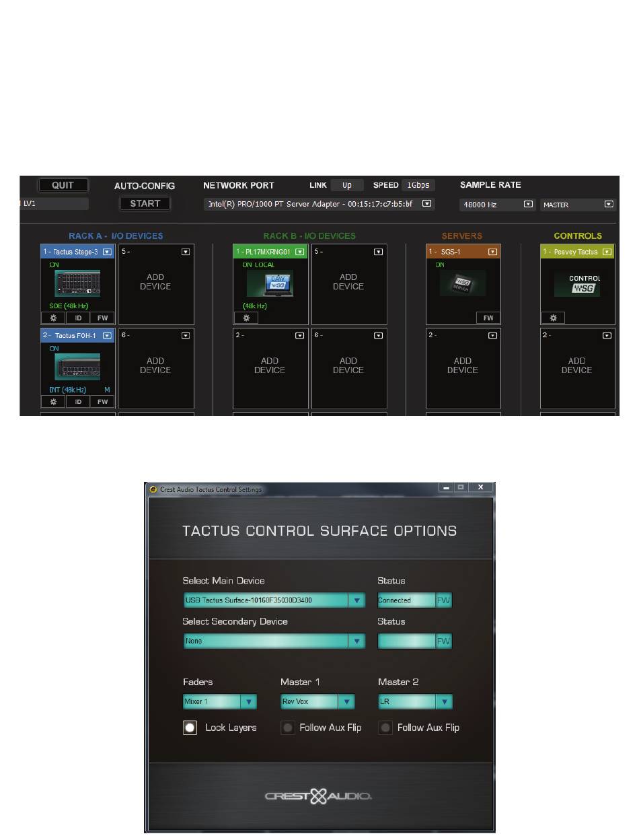Open settings gear for Tactus FOH-1 device
Screen dimensions: 639x840
pos(53,401)
